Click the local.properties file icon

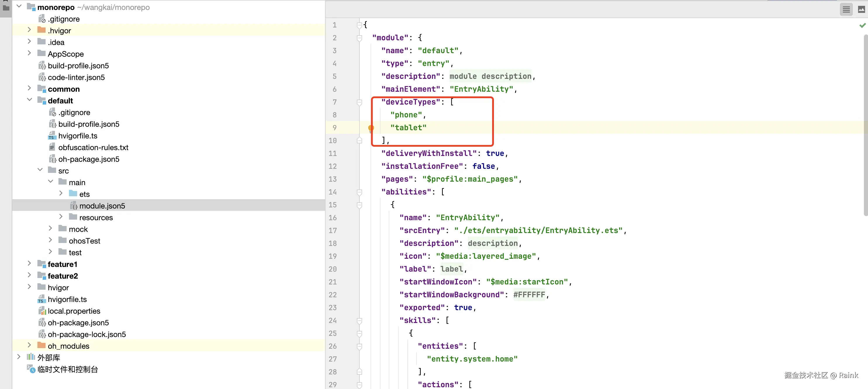pyautogui.click(x=42, y=311)
